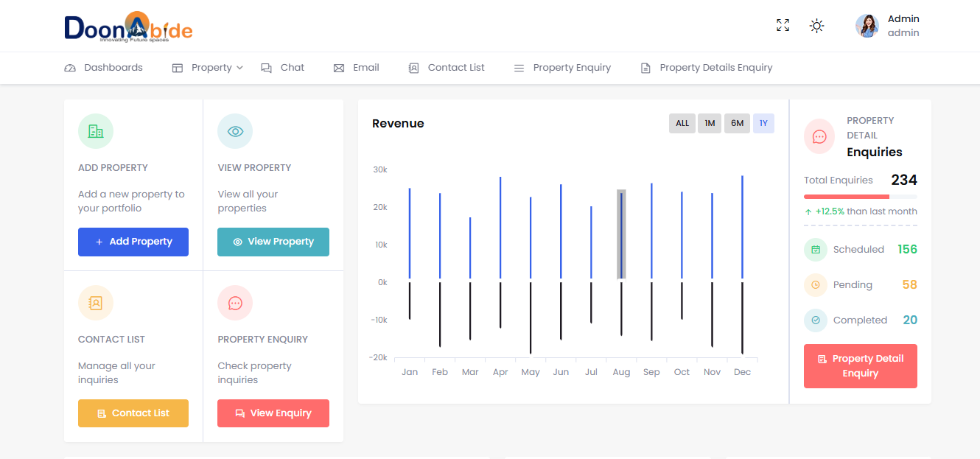980x459 pixels.
Task: Open the Dashboards menu item
Action: tap(104, 68)
